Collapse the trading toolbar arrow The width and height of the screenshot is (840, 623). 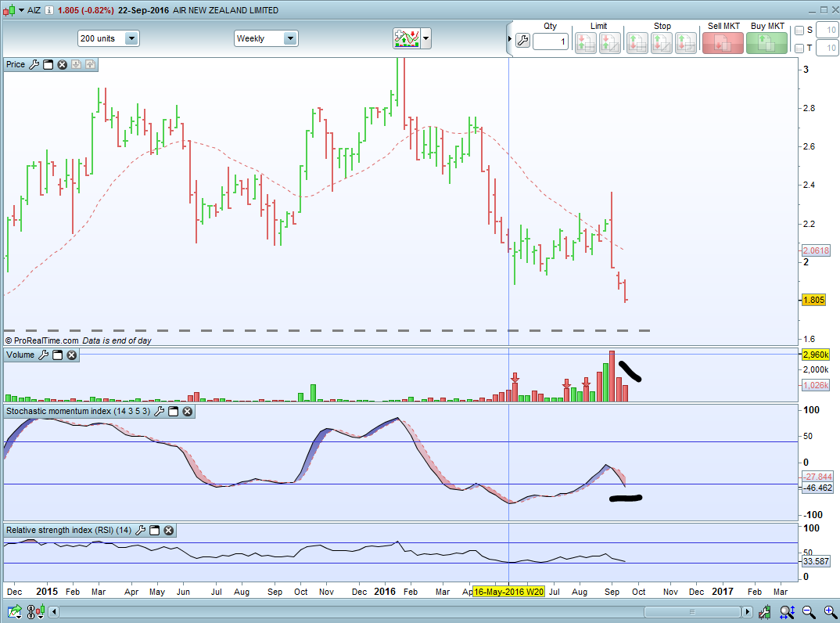point(509,38)
